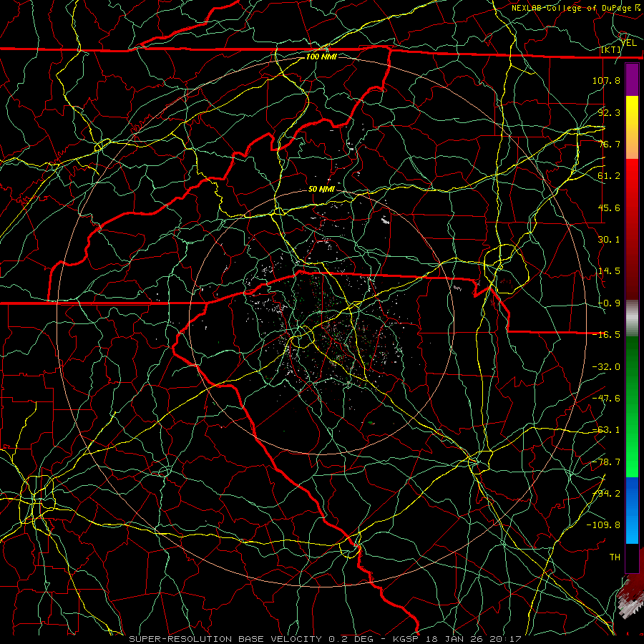Click the 30.1 velocity scale value
644x644 pixels.
click(609, 240)
